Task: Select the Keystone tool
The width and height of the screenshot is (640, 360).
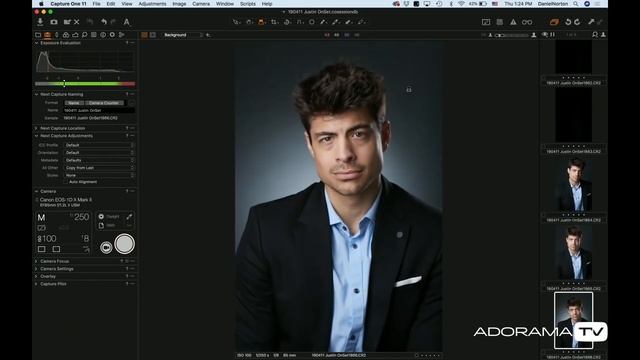Action: [x=300, y=22]
